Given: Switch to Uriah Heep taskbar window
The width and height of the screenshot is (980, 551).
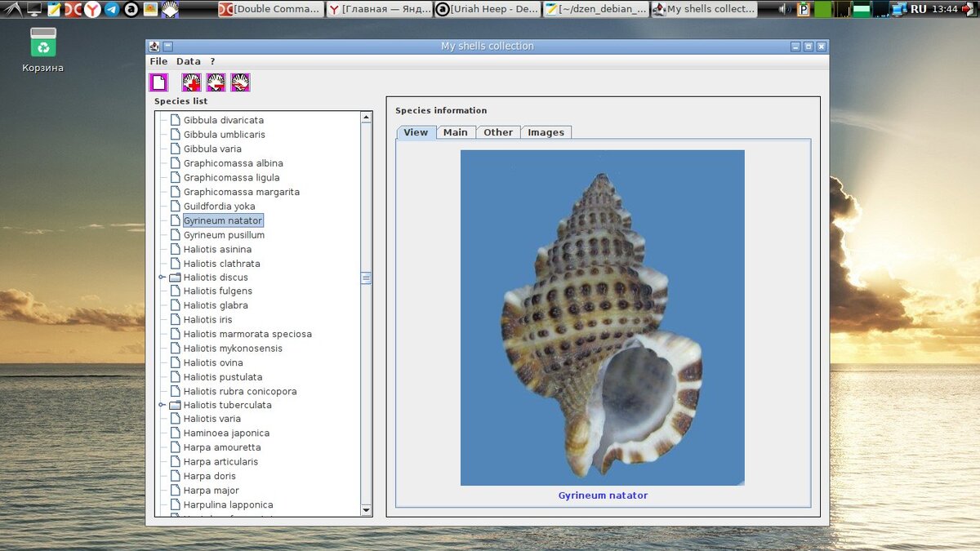Looking at the screenshot, I should tap(488, 9).
